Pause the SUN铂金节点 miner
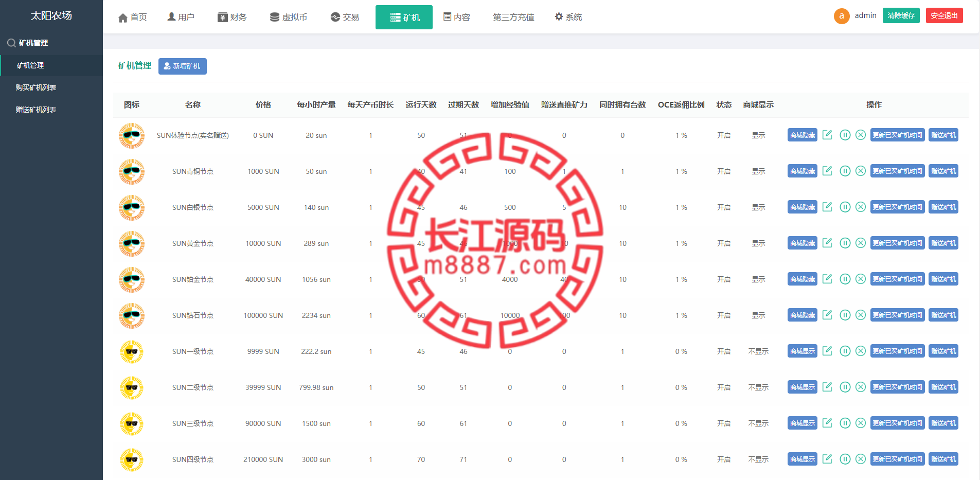 click(845, 279)
